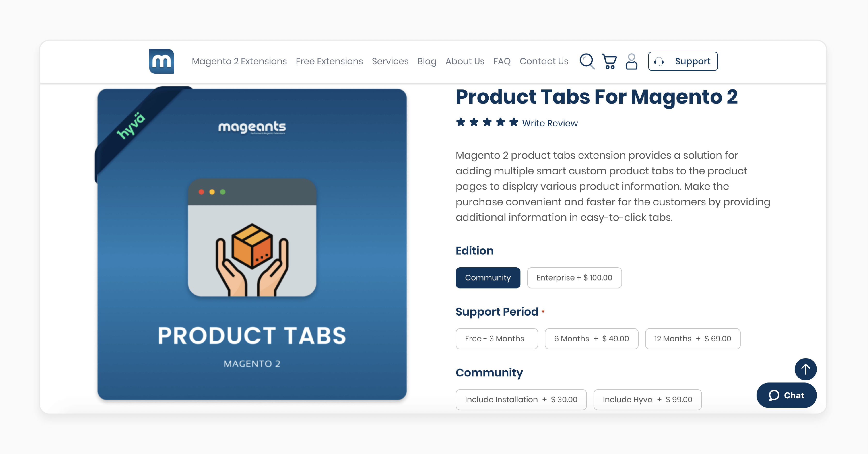868x454 pixels.
Task: Navigate to Free Extensions menu item
Action: coord(330,61)
